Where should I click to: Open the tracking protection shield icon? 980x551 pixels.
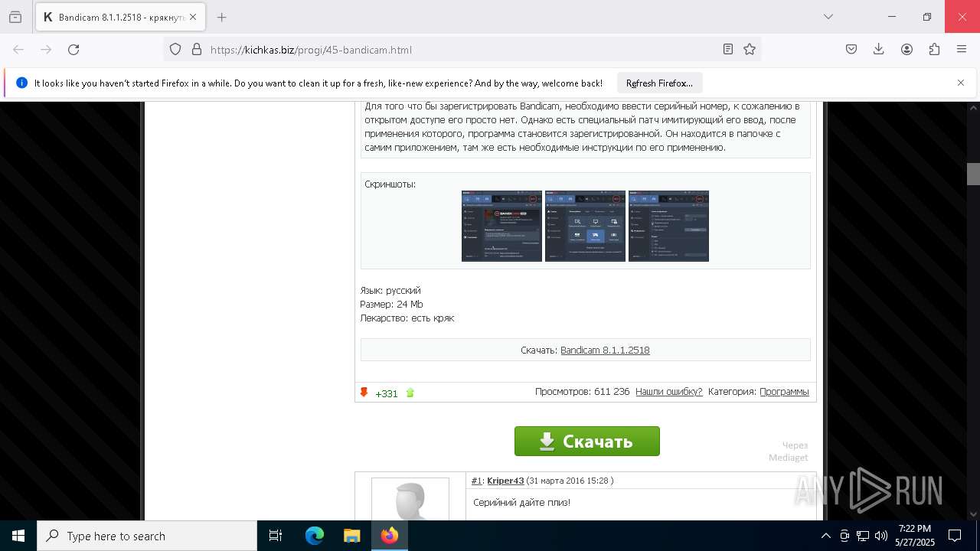point(175,50)
